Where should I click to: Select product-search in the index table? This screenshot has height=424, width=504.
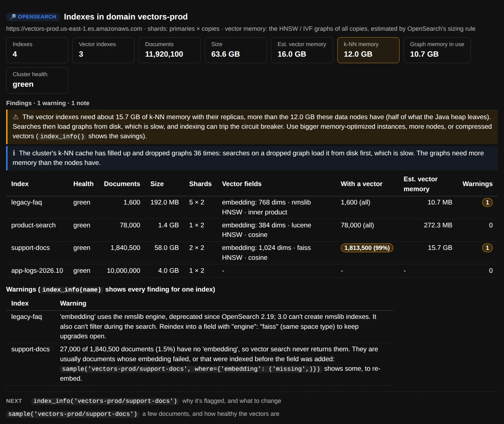click(x=33, y=225)
